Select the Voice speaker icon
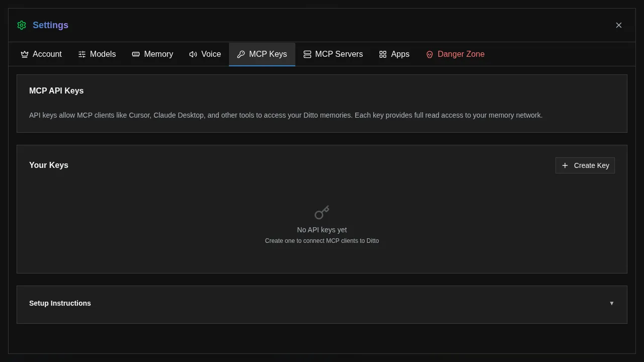This screenshot has height=362, width=644. click(193, 54)
